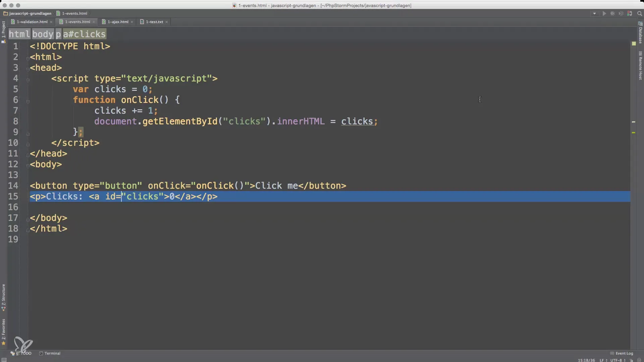Collapse the html tag fold on line 2
The height and width of the screenshot is (362, 644).
click(x=28, y=58)
